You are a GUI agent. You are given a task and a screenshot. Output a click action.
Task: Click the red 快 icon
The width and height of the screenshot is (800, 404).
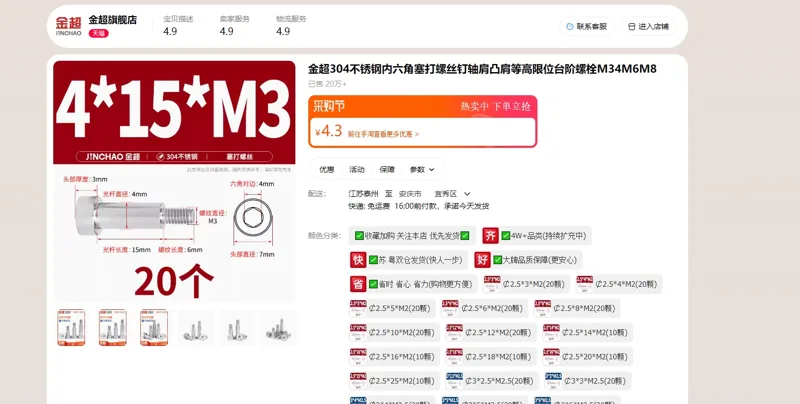(358, 260)
